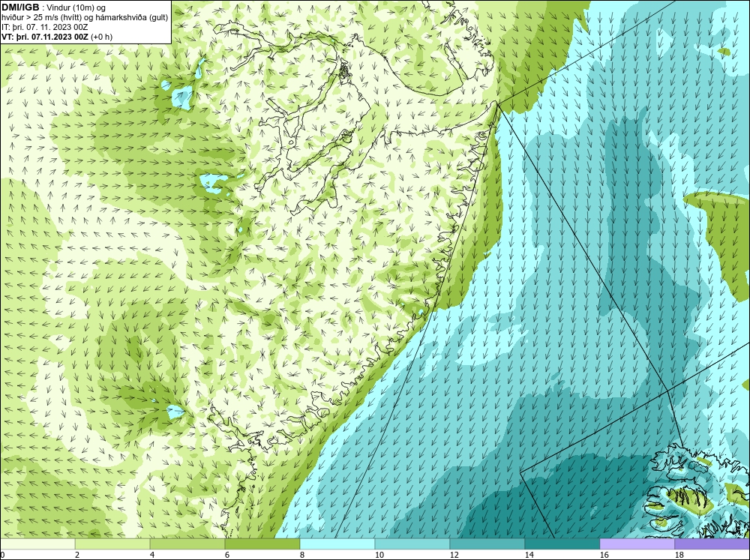Select the 0–2 m/s pale color band
This screenshot has height=560, width=750.
[37, 544]
